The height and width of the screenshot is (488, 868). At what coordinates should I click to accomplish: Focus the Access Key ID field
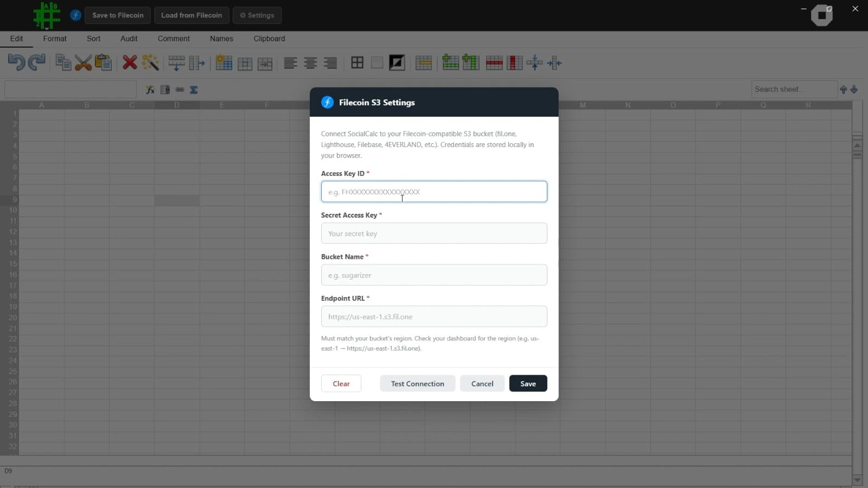tap(434, 192)
